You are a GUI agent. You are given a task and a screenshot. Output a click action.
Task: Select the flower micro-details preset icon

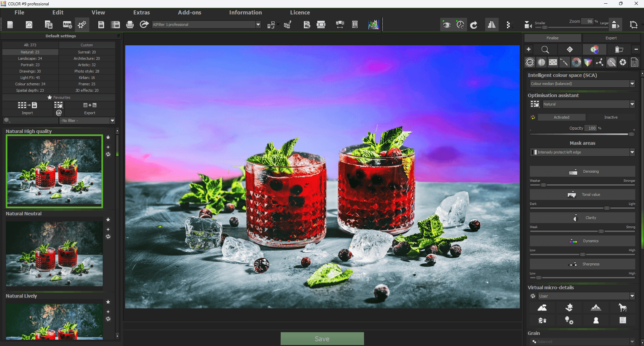pos(569,307)
